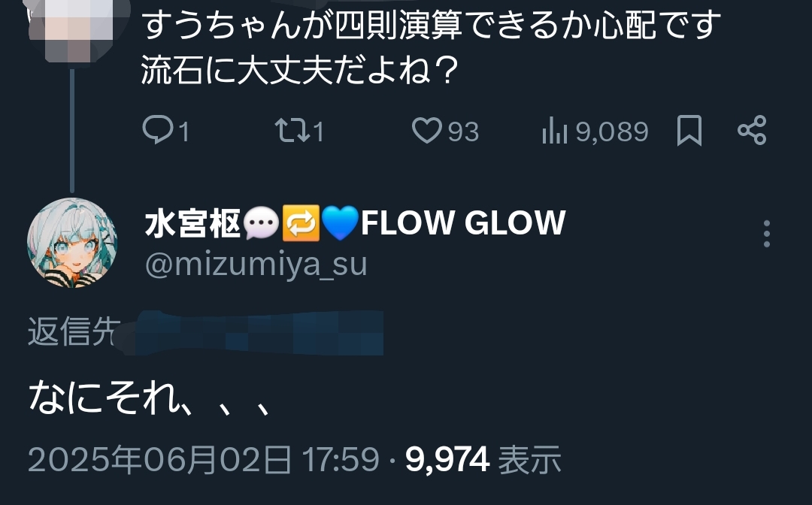
Task: Open the display name 水宮枢 FLOW GLOW
Action: pyautogui.click(x=355, y=223)
